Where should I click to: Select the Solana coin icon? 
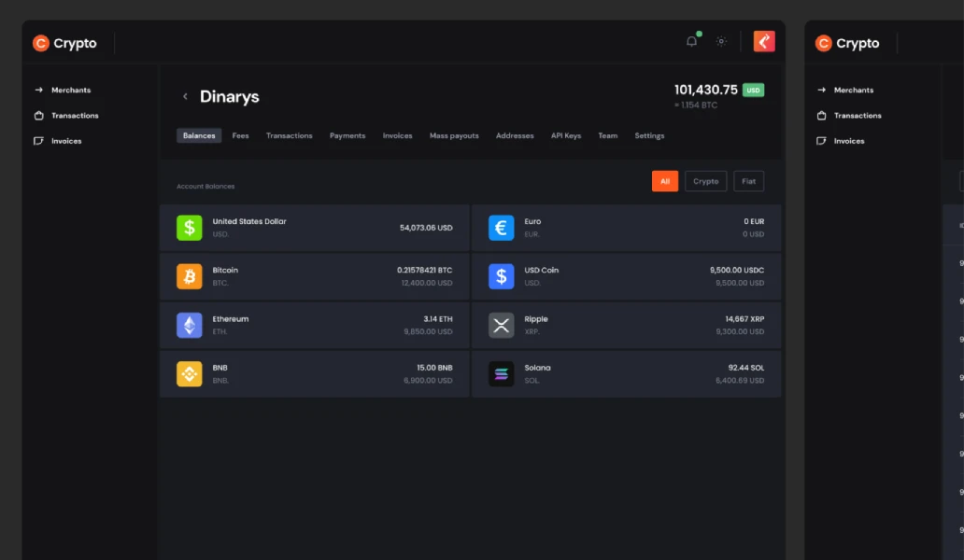coord(501,373)
